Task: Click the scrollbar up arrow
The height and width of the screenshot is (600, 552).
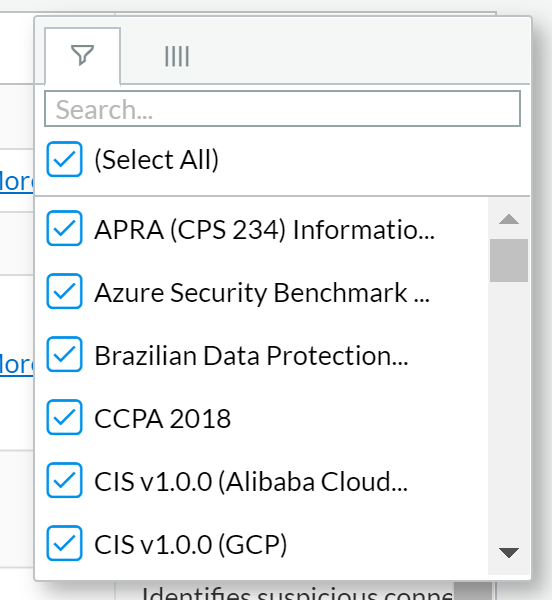Action: (x=509, y=219)
